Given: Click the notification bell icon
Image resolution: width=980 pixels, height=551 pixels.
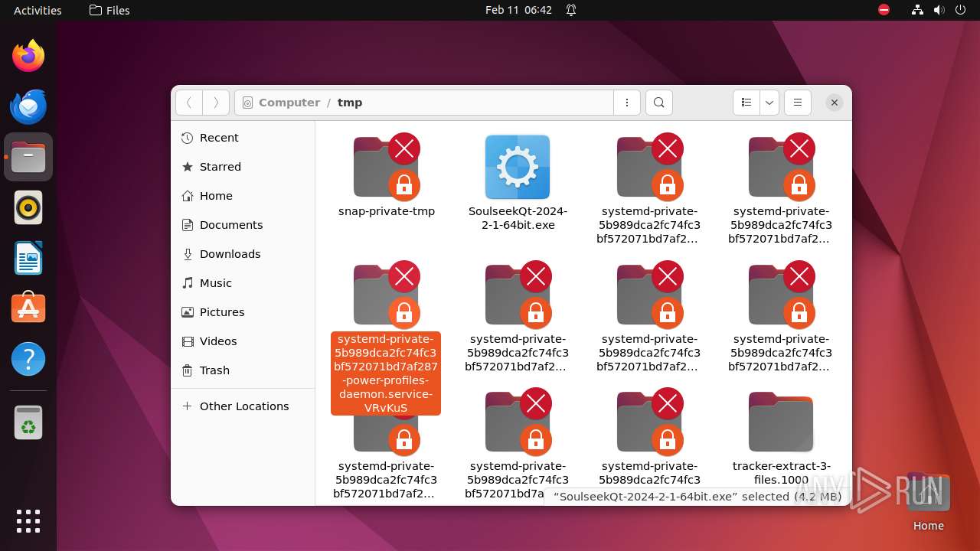Looking at the screenshot, I should [x=571, y=10].
